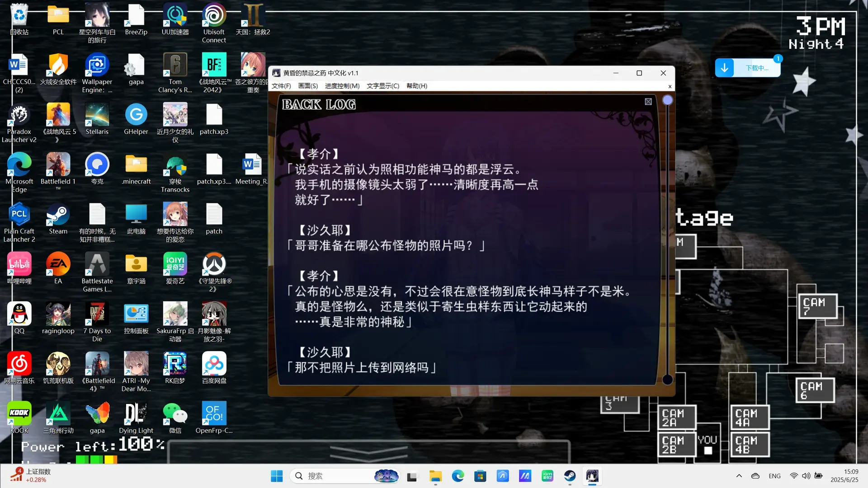Open 爱奇艺 desktop icon

point(175,269)
